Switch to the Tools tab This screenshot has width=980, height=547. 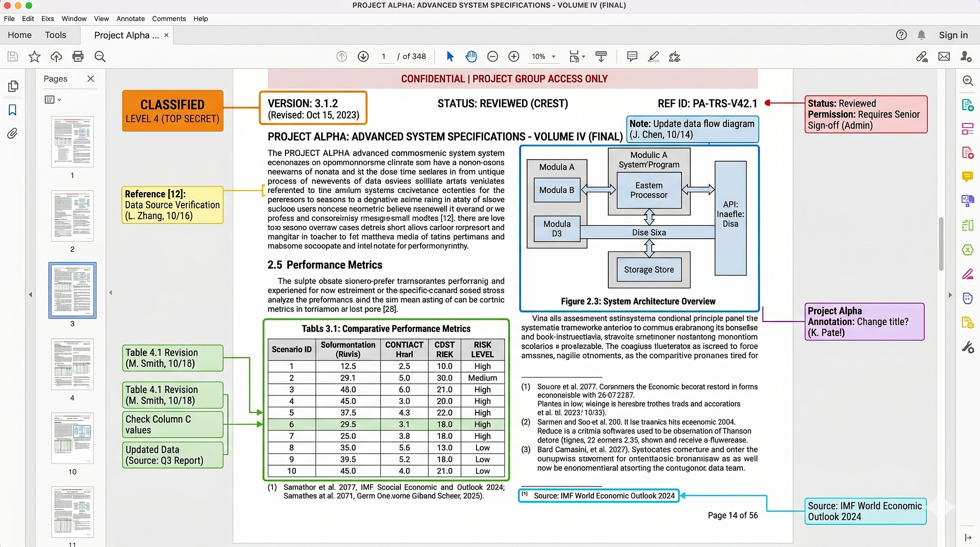[x=55, y=35]
